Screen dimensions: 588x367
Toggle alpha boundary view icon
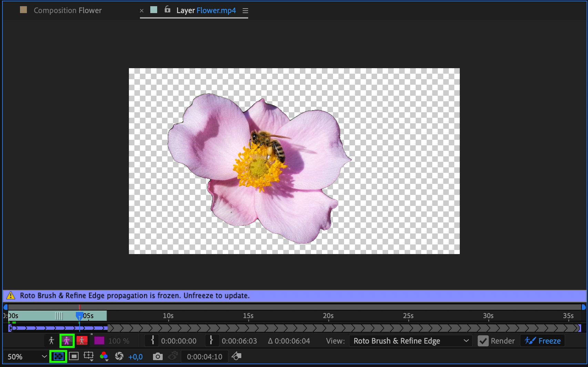[x=67, y=341]
